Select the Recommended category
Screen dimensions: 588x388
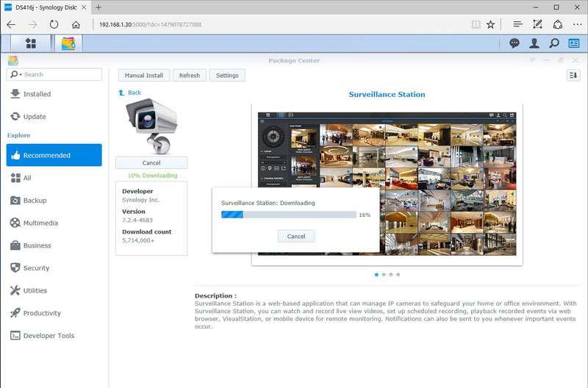(x=54, y=155)
